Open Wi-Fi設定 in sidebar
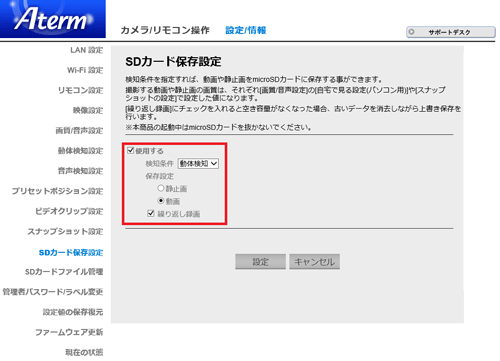The height and width of the screenshot is (361, 500). tap(85, 70)
